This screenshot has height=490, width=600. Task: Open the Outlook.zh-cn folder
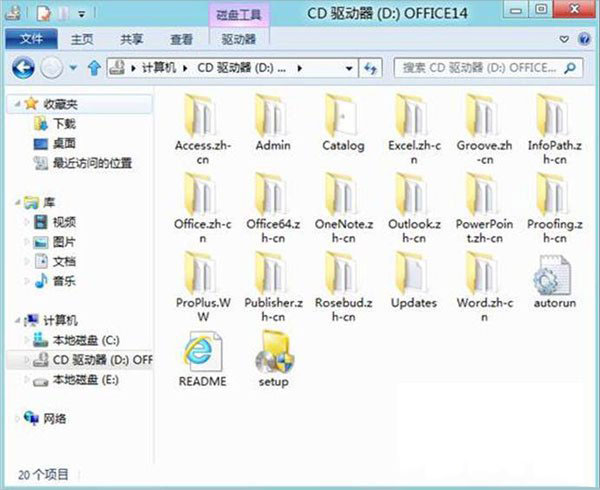pos(414,208)
